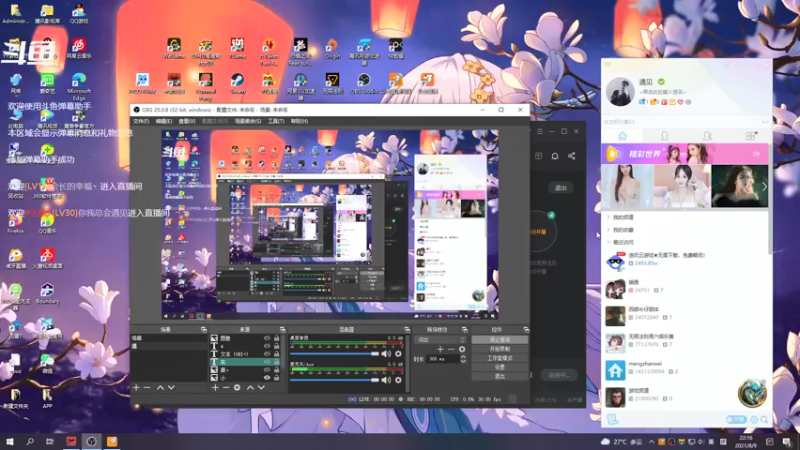Mute the desktop audio speaker icon in OBS mixer

click(386, 354)
